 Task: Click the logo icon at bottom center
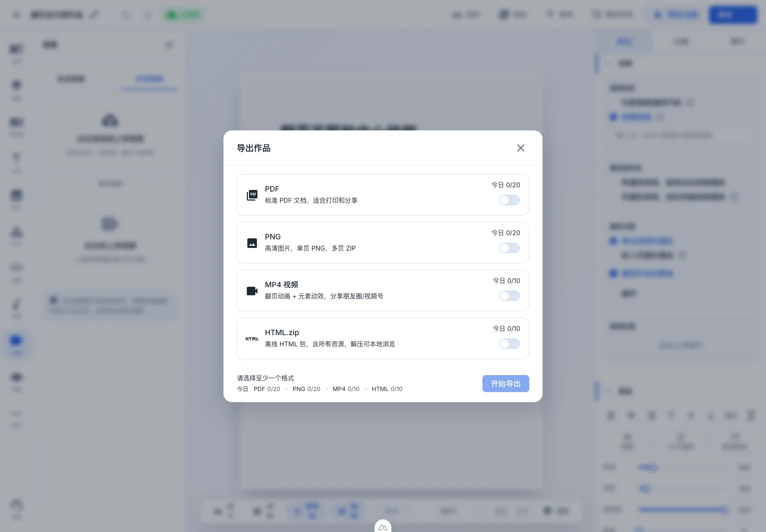pos(383,527)
